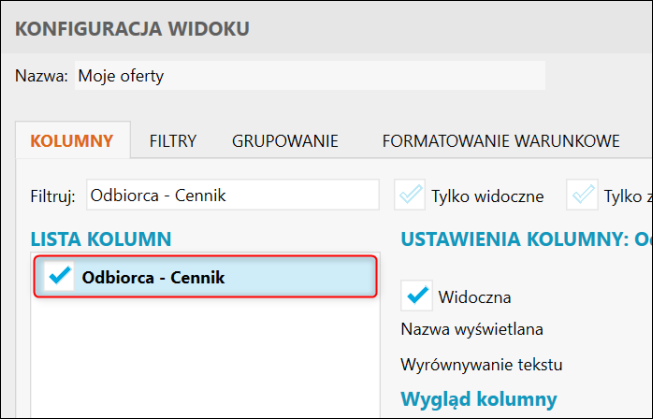Click the LISTA KOLUMN heading

click(101, 238)
